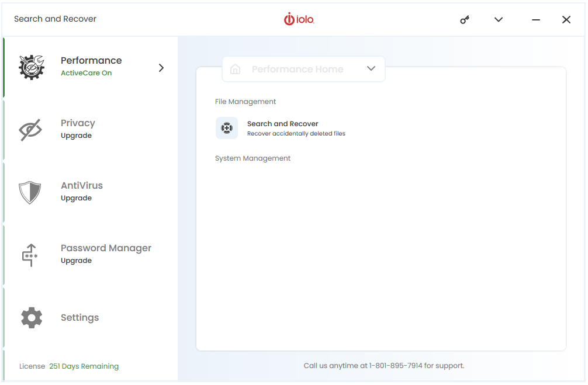Image resolution: width=588 pixels, height=385 pixels.
Task: Click the Search and Recover window title
Action: tap(55, 19)
